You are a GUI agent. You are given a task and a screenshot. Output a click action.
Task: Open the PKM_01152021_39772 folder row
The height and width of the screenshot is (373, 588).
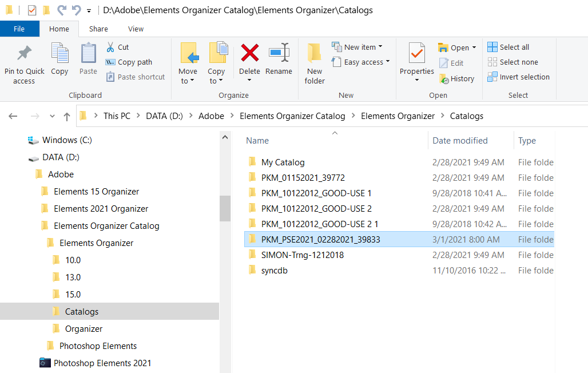pos(303,178)
